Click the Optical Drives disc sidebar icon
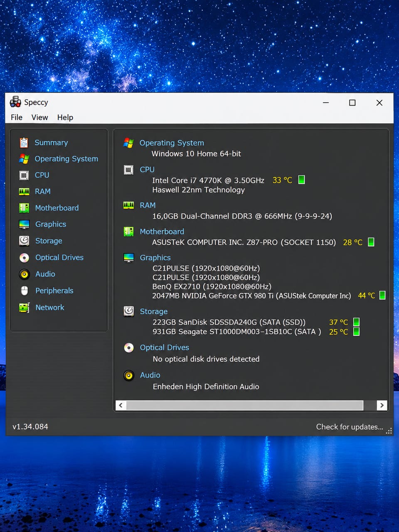This screenshot has height=532, width=399. coord(24,258)
